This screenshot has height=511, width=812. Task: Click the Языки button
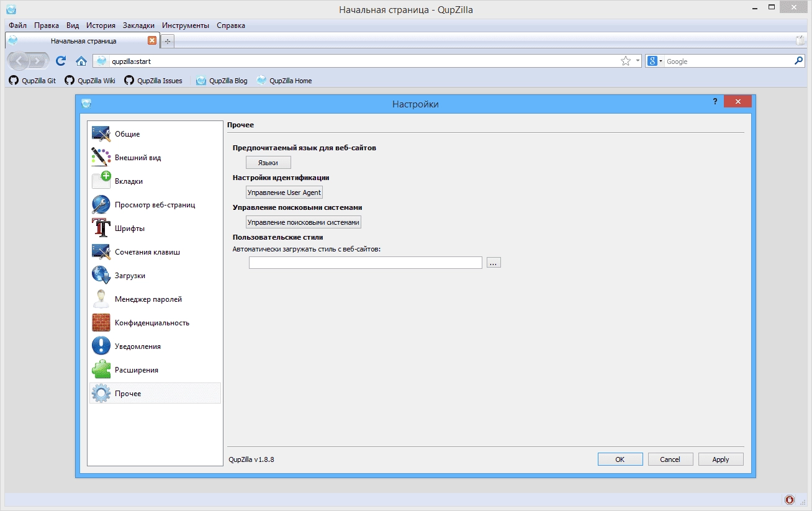(268, 163)
